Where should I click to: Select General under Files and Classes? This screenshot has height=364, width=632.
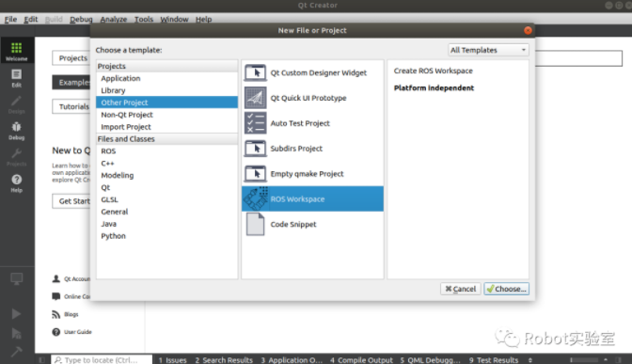166,212
